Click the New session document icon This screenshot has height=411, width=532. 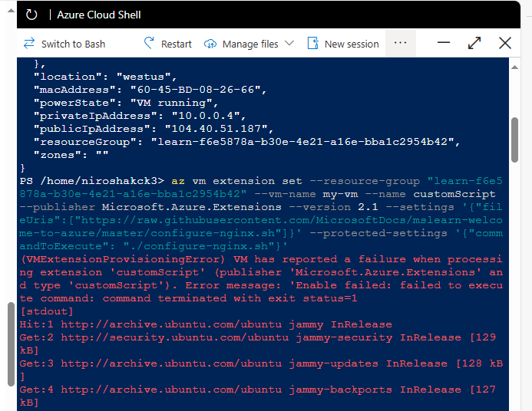click(x=312, y=44)
